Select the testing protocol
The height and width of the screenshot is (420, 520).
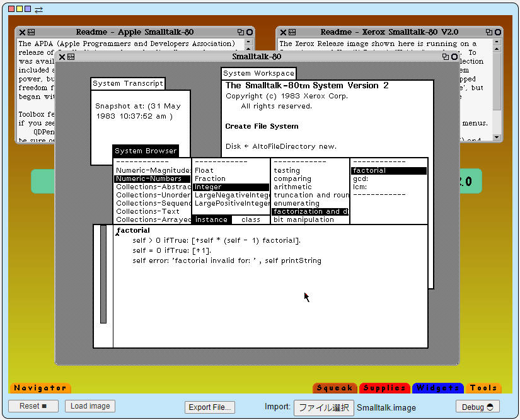(310, 170)
